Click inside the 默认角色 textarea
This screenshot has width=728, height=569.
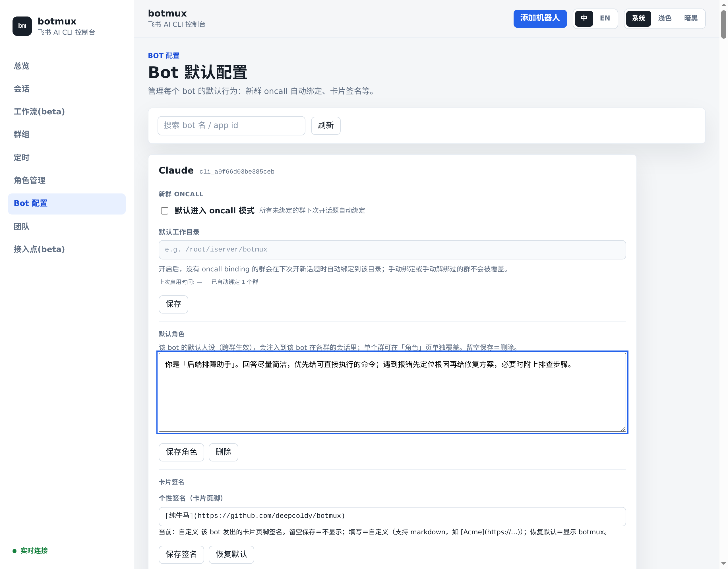392,392
